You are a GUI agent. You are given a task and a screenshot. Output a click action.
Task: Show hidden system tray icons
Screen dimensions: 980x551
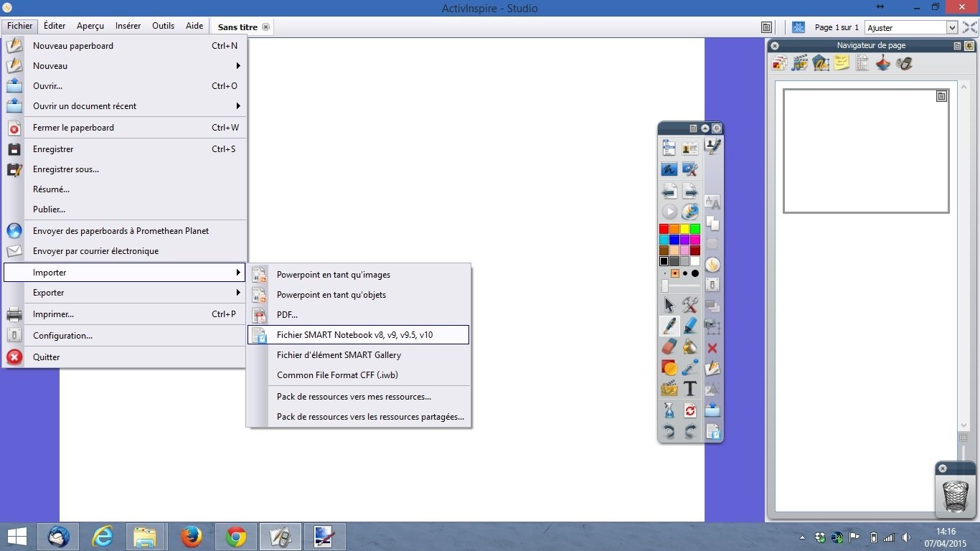[x=802, y=537]
